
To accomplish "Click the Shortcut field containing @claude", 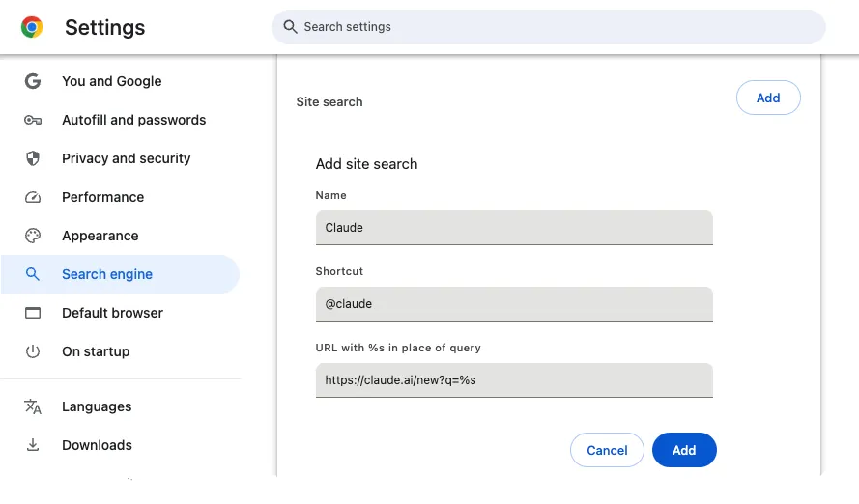I will coord(514,304).
